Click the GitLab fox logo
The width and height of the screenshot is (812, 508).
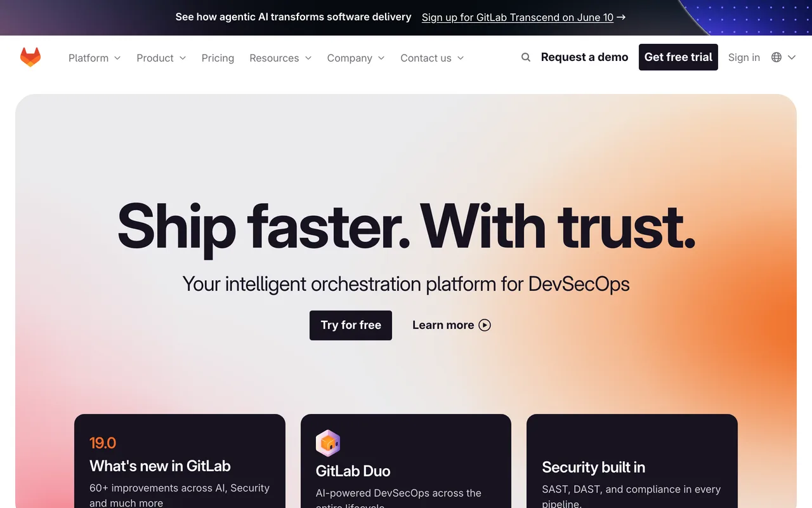(30, 57)
